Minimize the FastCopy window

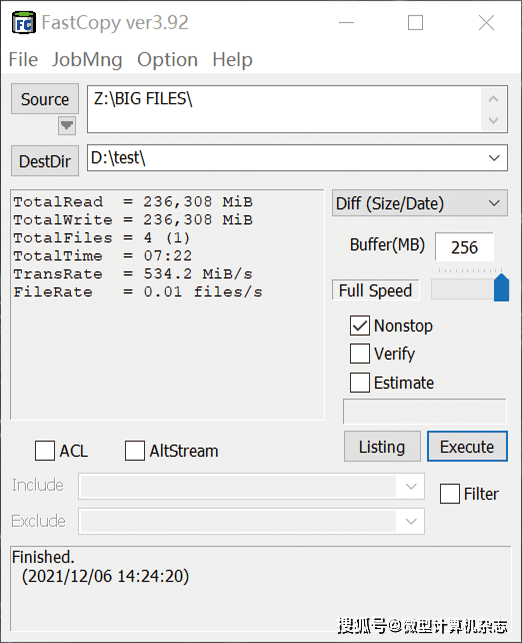click(x=346, y=23)
